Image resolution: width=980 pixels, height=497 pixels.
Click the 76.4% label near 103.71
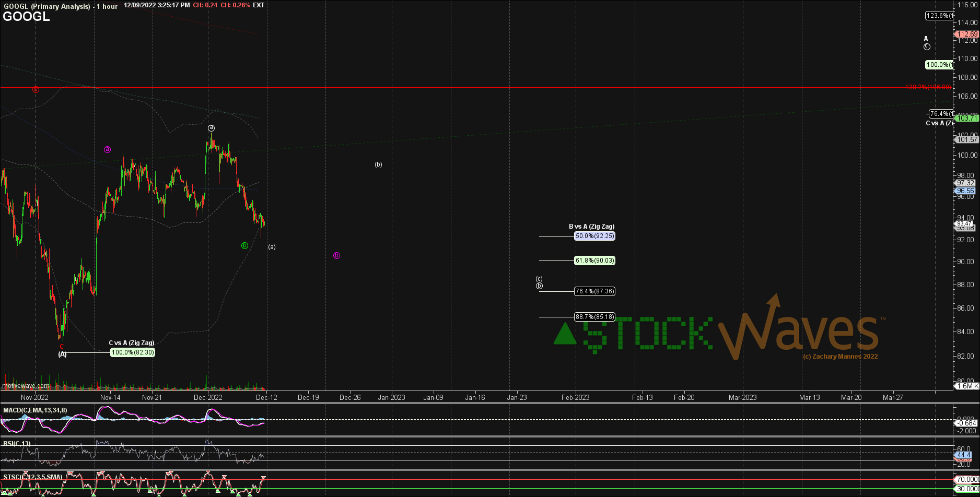click(940, 114)
